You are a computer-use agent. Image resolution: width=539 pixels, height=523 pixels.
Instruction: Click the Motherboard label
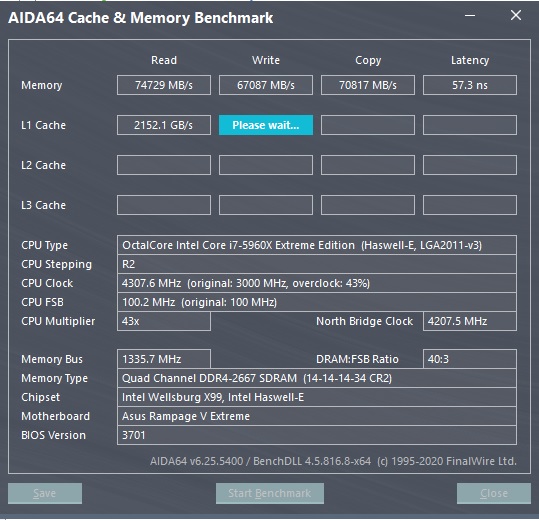[55, 416]
